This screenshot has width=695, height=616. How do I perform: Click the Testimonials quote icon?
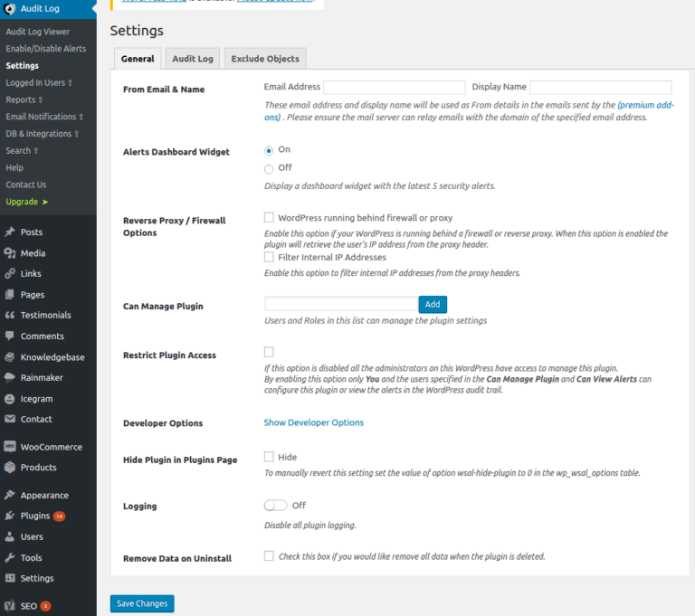point(10,315)
